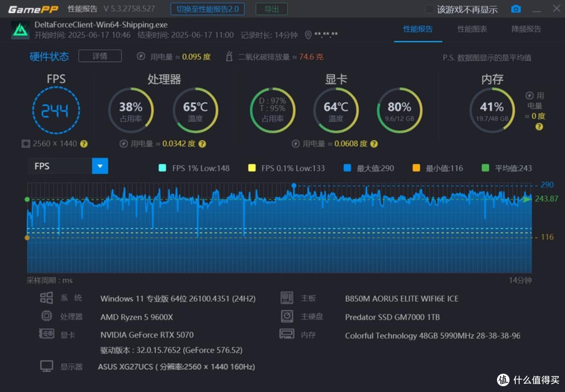Click the graphics card power usage icon

point(296,144)
